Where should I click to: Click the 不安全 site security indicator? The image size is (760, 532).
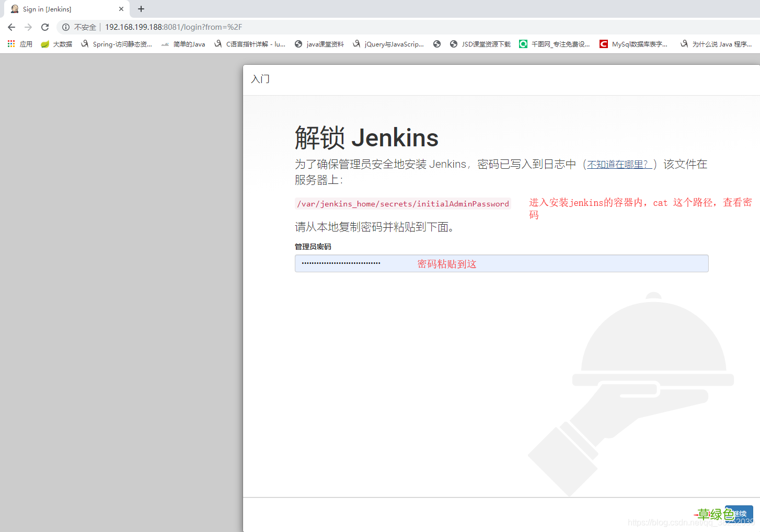point(78,27)
